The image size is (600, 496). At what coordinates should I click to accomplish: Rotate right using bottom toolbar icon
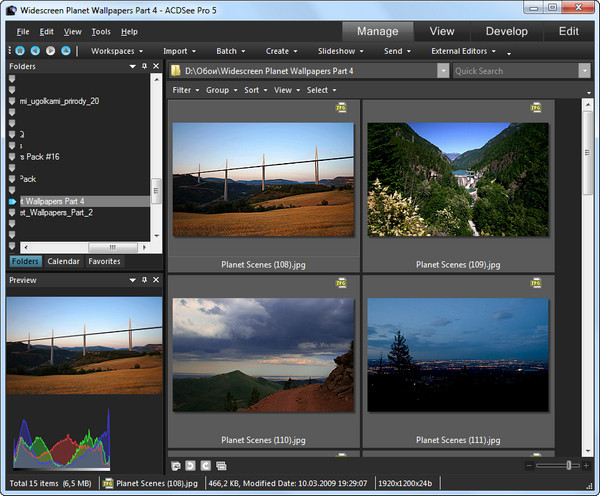(205, 465)
